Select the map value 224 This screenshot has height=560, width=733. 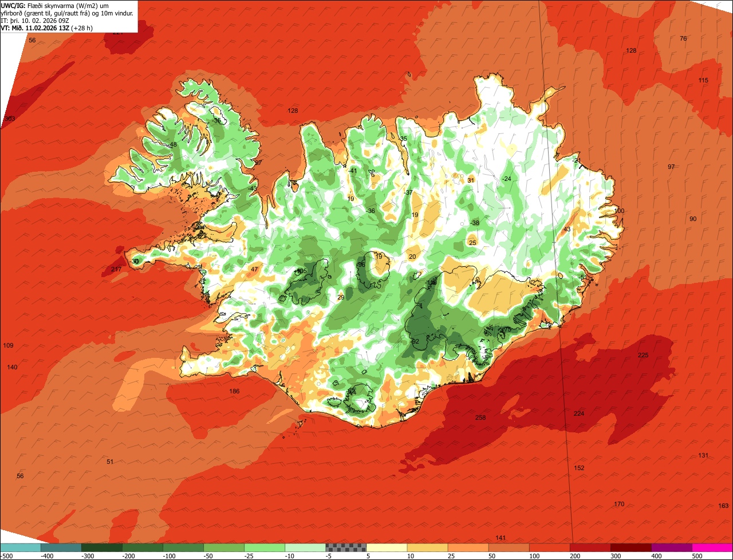pyautogui.click(x=579, y=413)
